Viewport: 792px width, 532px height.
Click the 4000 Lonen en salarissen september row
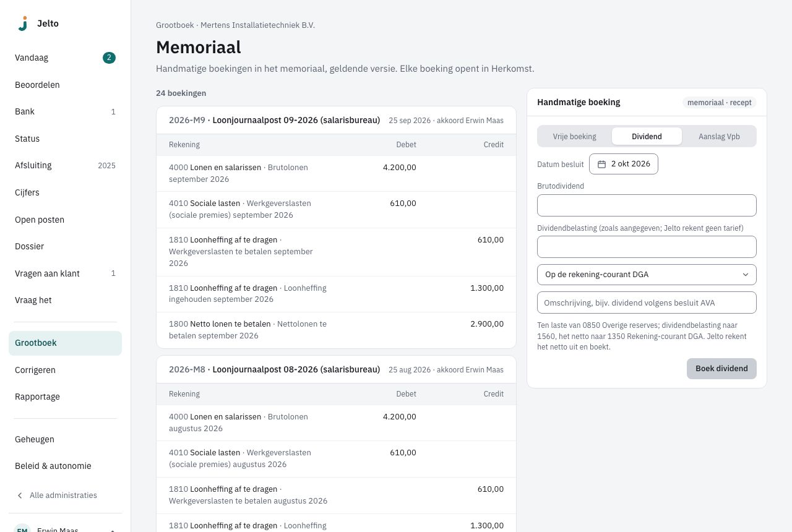tap(336, 173)
